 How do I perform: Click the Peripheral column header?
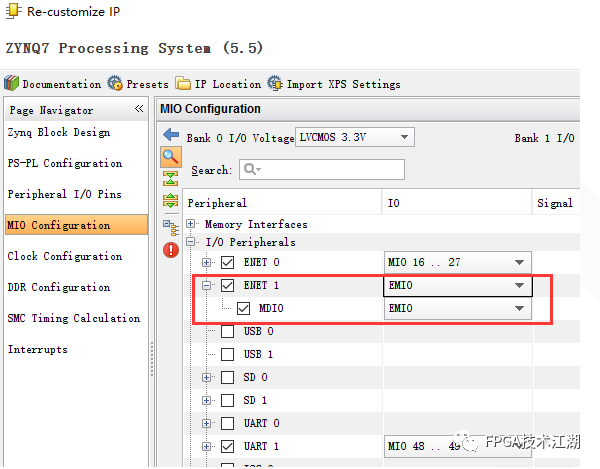point(282,203)
